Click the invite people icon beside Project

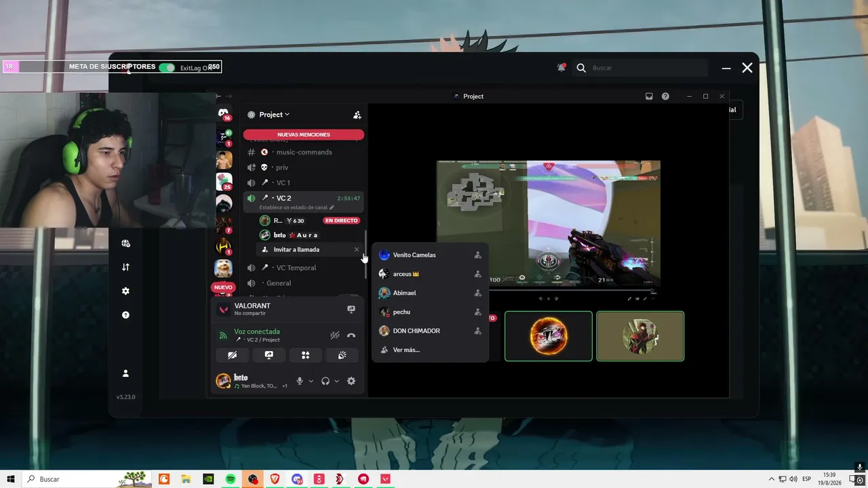pyautogui.click(x=357, y=115)
